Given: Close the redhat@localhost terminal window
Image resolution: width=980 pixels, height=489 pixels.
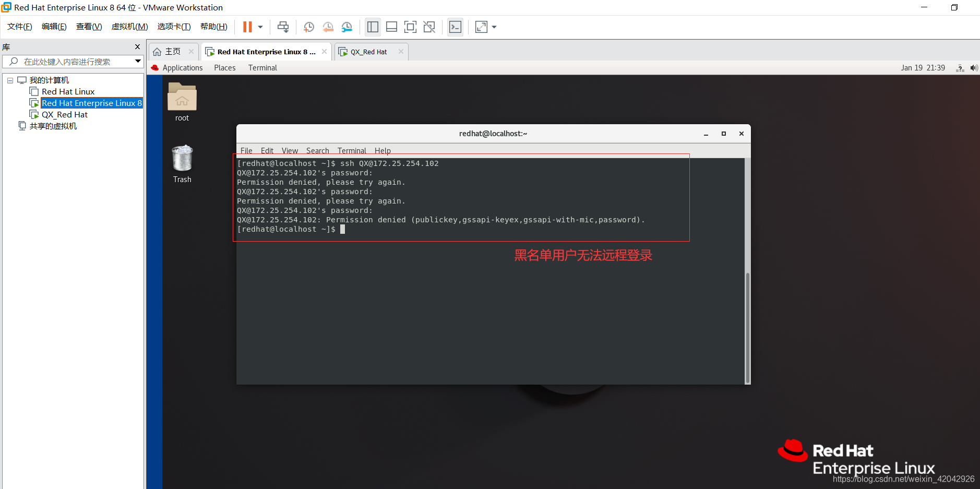Looking at the screenshot, I should 742,134.
